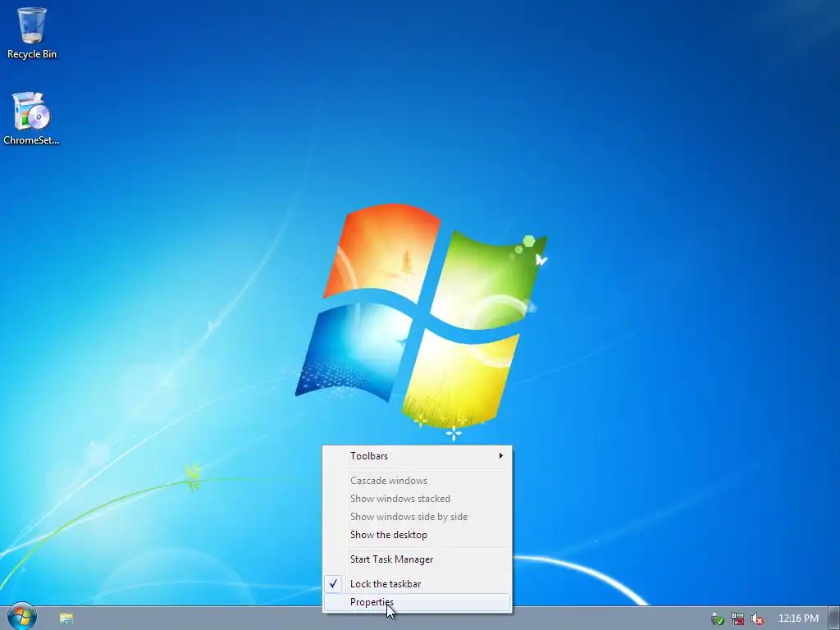Select the ChromeSetup installer icon
840x630 pixels.
point(32,119)
